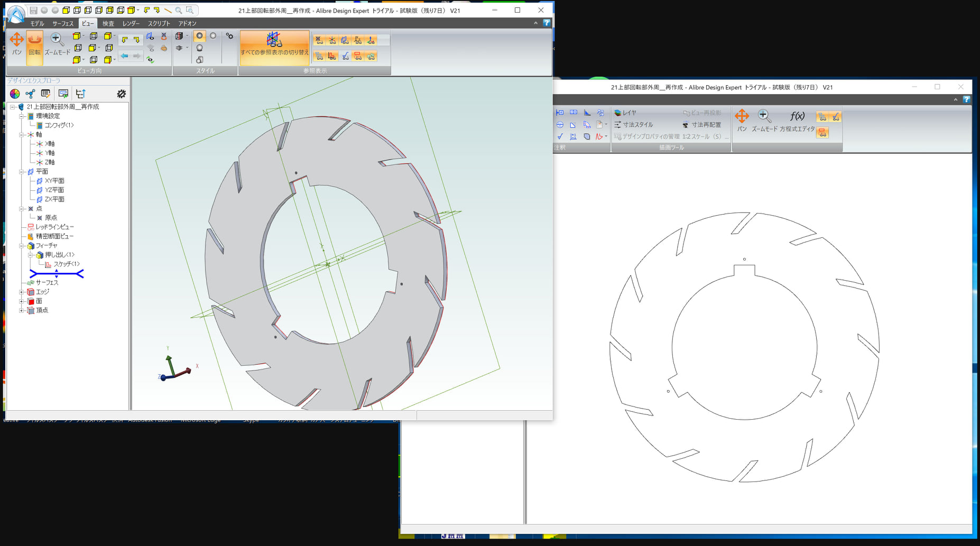This screenshot has width=980, height=546.
Task: Click the edit-list icon in Design Explorer
Action: coord(46,94)
